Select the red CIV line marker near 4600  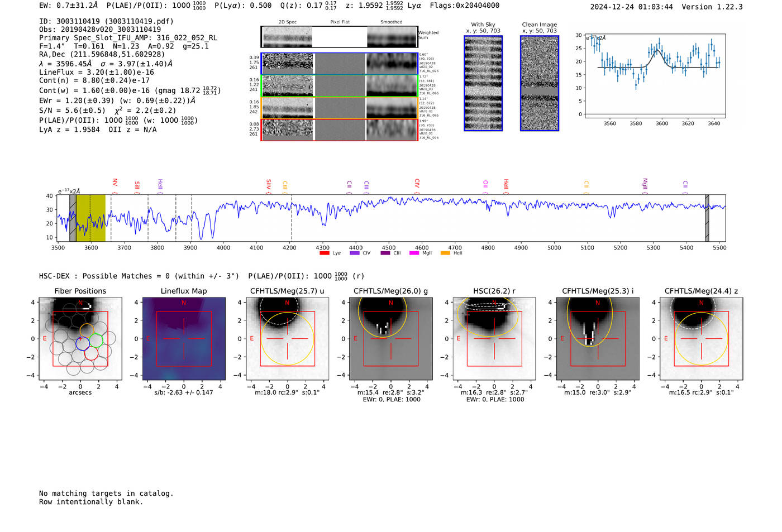(417, 186)
